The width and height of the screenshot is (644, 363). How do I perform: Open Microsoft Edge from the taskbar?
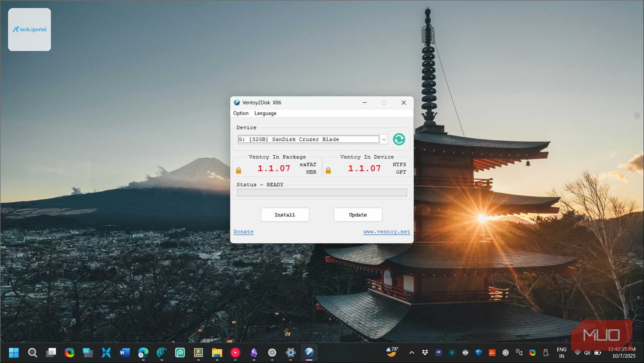(143, 353)
